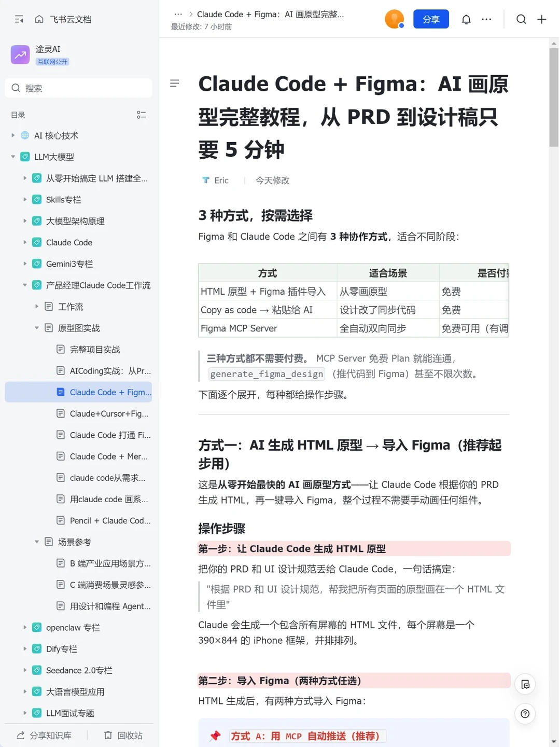This screenshot has width=560, height=747.
Task: Click the LLM大模型 green tag icon
Action: [25, 157]
